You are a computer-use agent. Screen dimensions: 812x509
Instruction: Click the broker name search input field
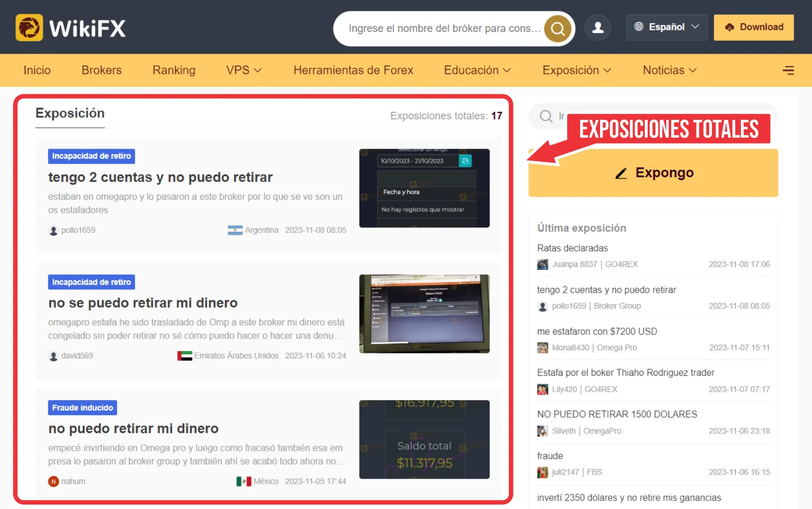tap(444, 28)
